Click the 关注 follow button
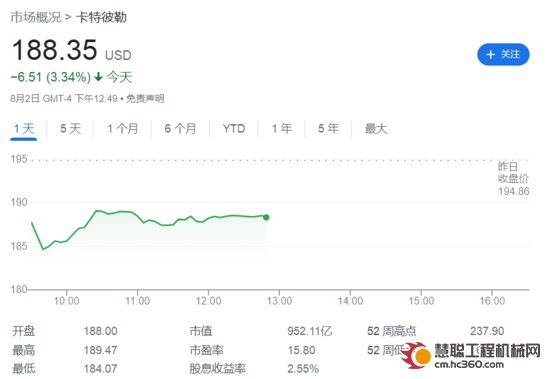This screenshot has width=550, height=379. tap(503, 54)
